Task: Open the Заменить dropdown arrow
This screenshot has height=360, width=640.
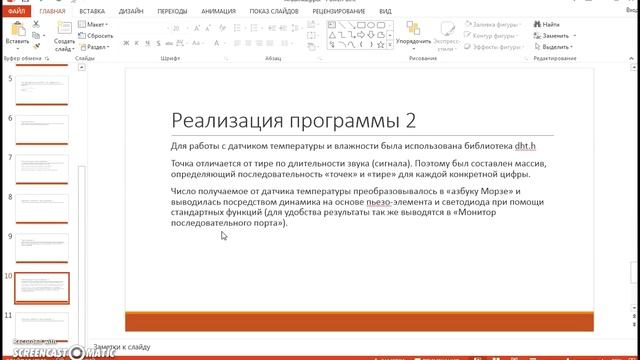Action: coord(575,36)
